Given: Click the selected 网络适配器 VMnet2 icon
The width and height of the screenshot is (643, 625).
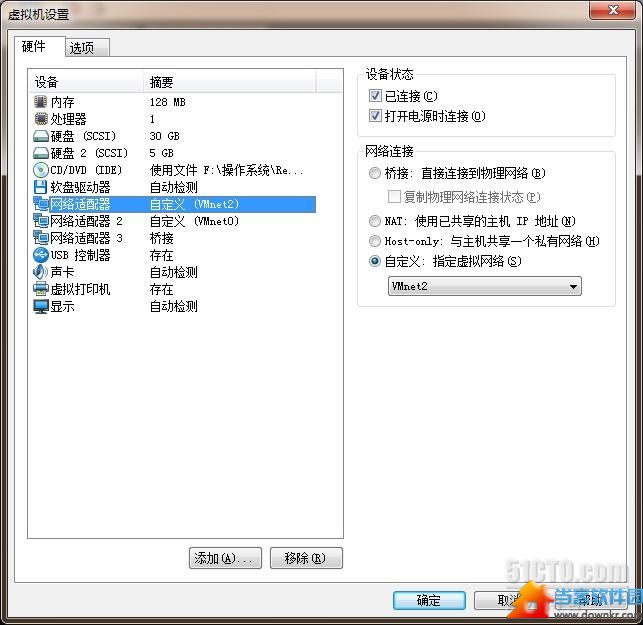Looking at the screenshot, I should [x=41, y=204].
